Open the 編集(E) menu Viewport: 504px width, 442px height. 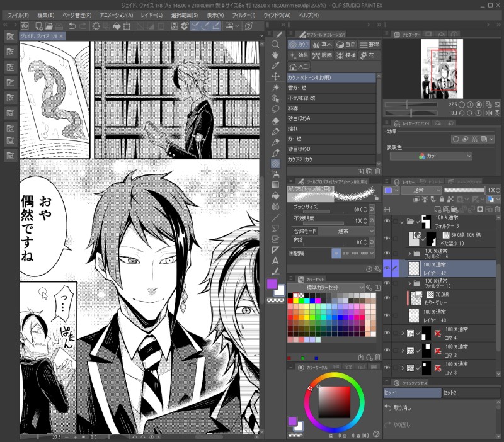pyautogui.click(x=45, y=15)
